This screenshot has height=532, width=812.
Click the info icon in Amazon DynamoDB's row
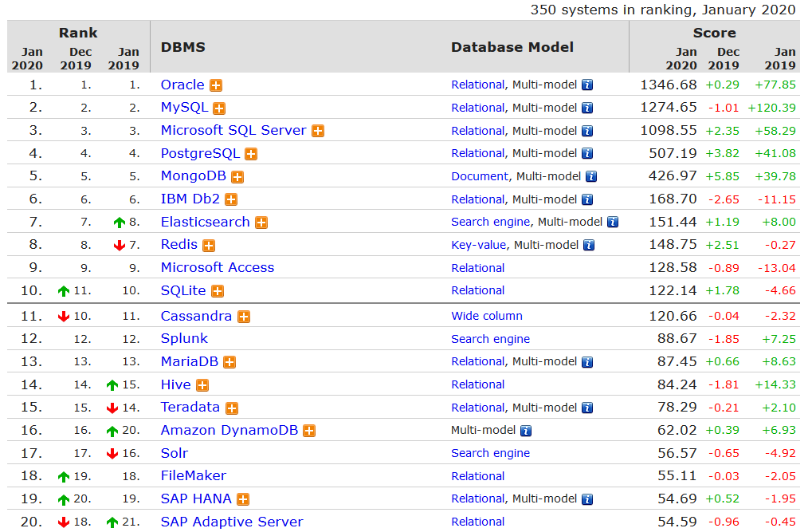[526, 431]
